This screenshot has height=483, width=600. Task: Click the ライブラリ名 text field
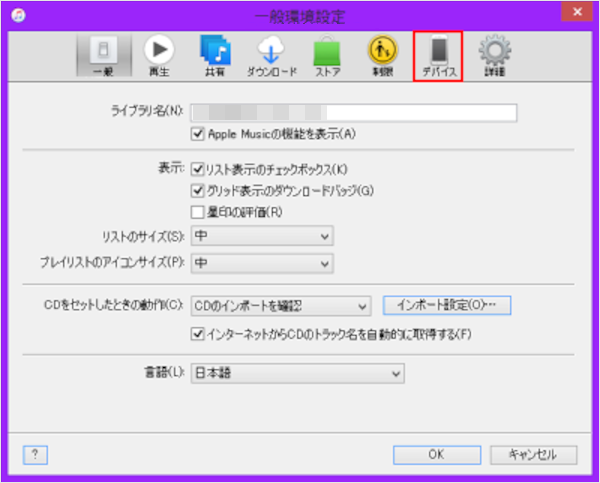pos(353,112)
